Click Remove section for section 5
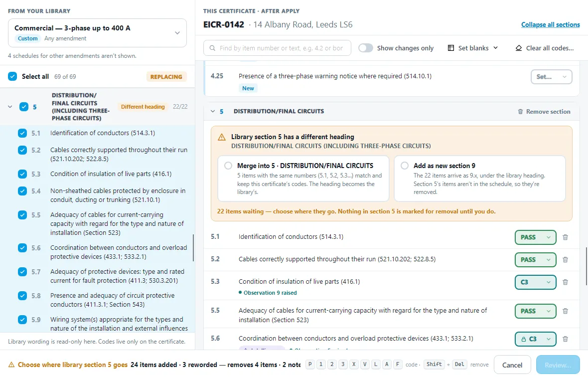Viewport: 588px width, 379px height. [x=544, y=111]
